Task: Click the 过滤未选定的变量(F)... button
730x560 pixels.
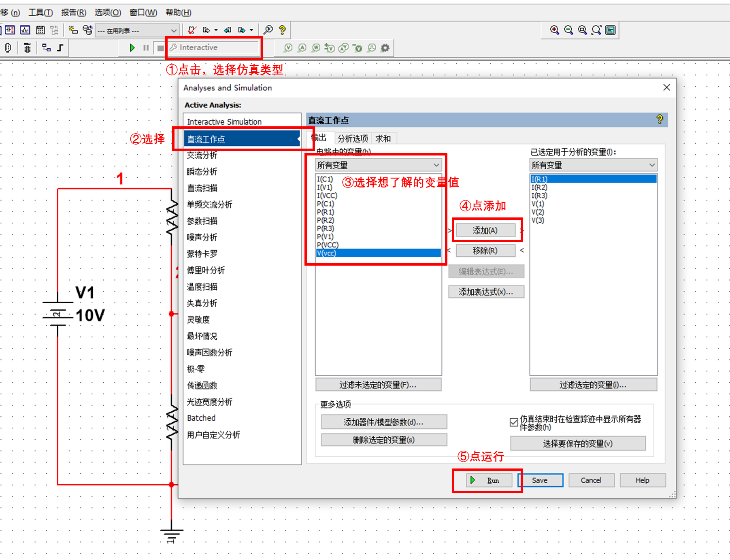Action: (x=378, y=385)
